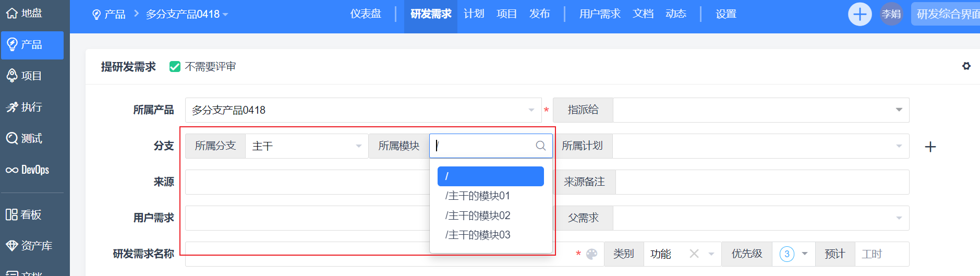Click the 来源 input field
This screenshot has width=980, height=276.
tap(308, 182)
